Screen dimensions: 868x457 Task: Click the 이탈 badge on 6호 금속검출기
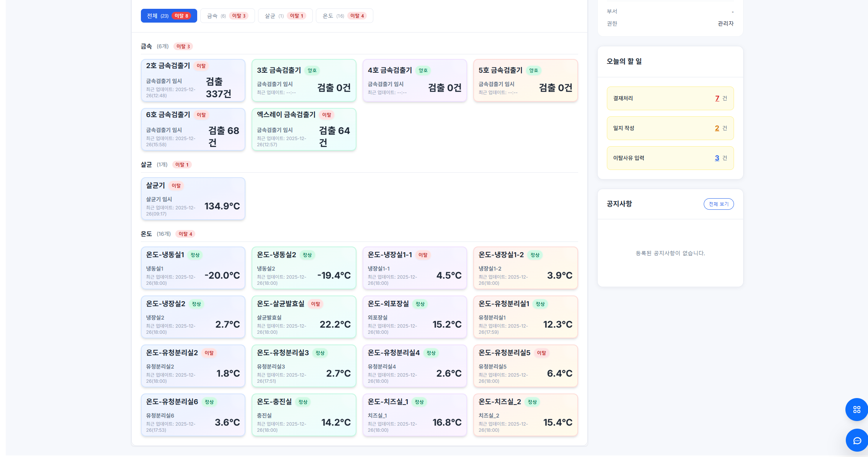point(201,115)
